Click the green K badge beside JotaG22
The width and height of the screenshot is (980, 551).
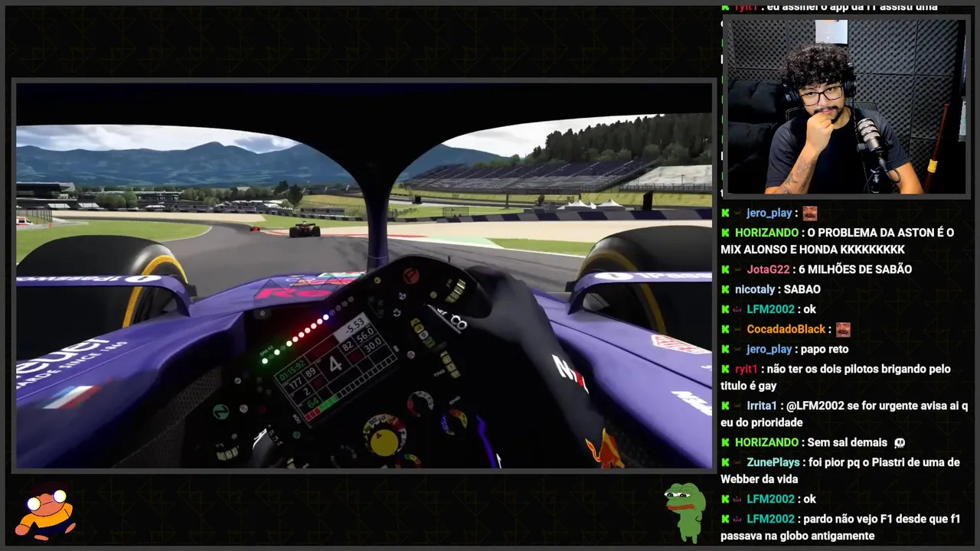point(725,269)
